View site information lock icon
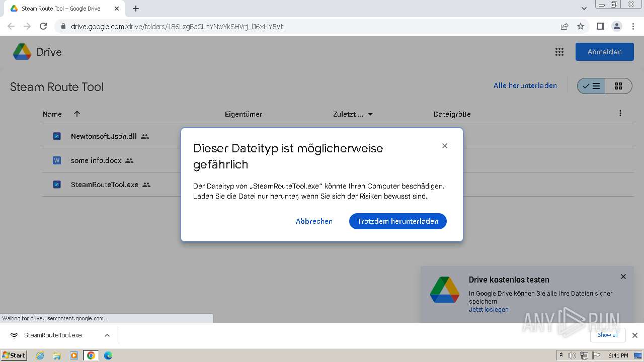 pyautogui.click(x=63, y=27)
